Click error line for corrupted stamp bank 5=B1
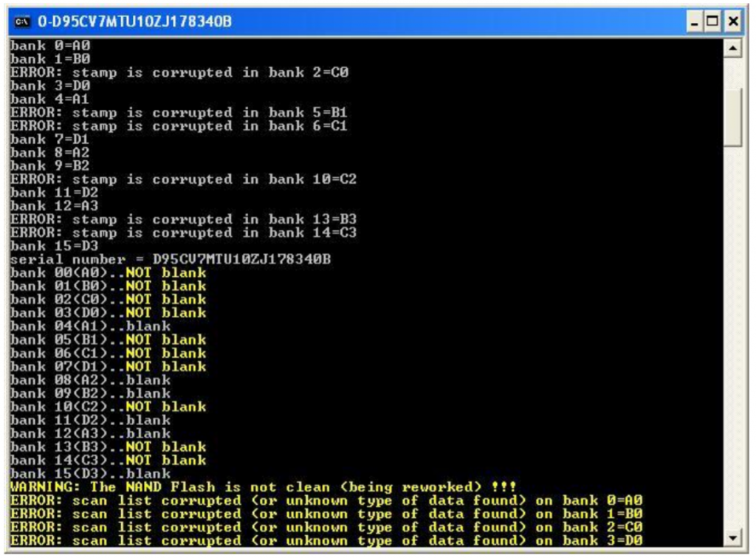Screen dimensions: 756x558 [x=179, y=113]
